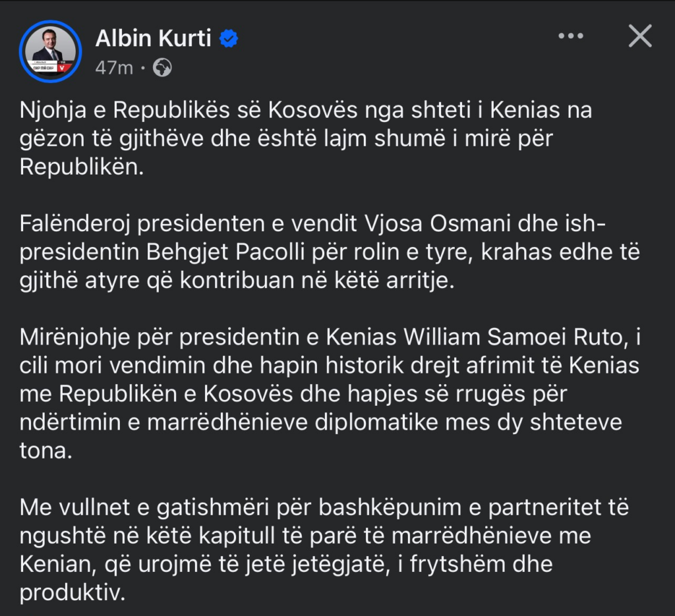The width and height of the screenshot is (675, 616).
Task: Click the word produktiv ending the post
Action: click(72, 593)
